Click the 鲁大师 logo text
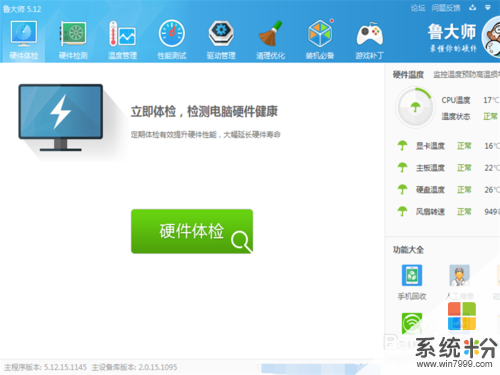Viewport: 500px width, 375px height. 452,32
